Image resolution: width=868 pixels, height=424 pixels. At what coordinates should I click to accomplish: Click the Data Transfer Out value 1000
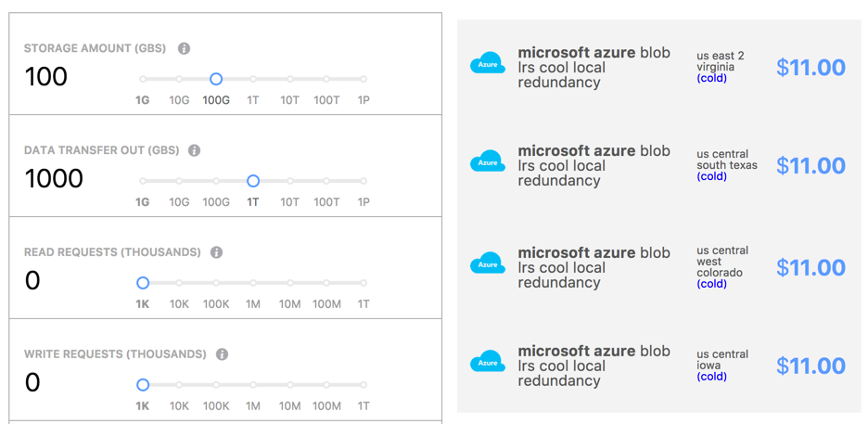(54, 179)
